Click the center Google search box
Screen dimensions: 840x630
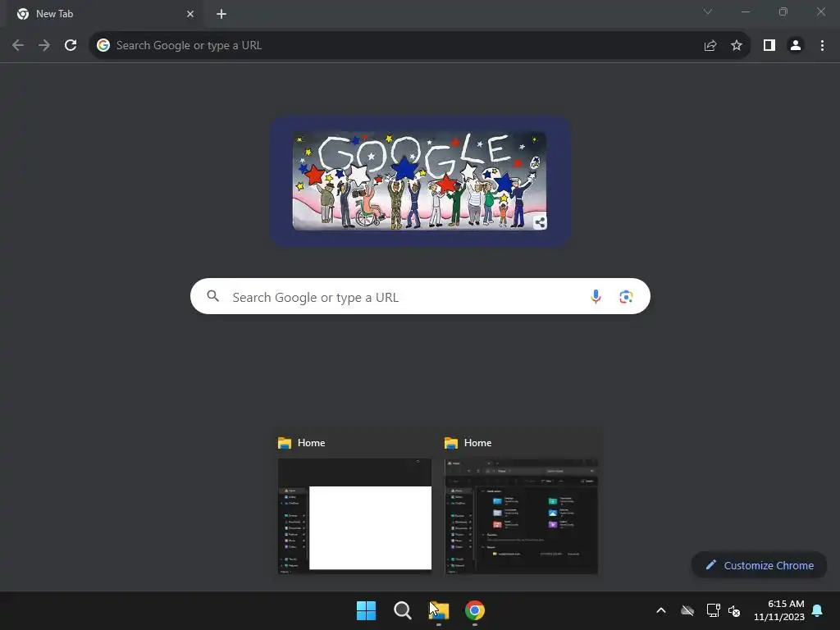420,296
